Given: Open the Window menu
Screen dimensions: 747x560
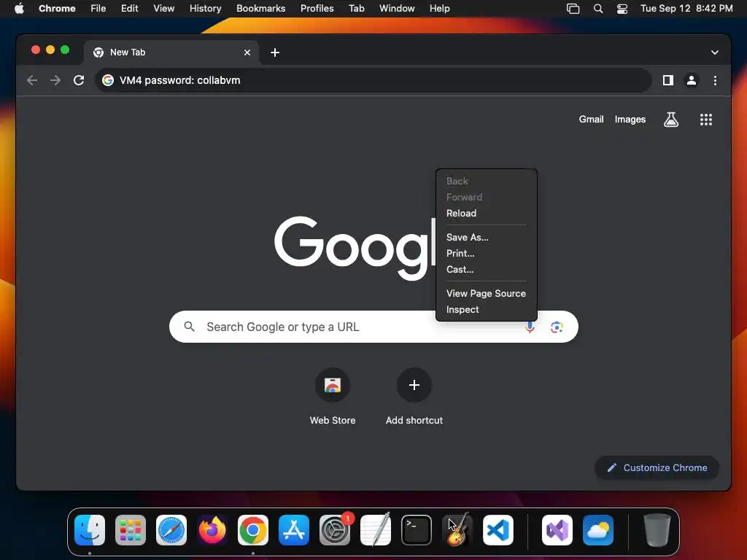Looking at the screenshot, I should (x=397, y=9).
